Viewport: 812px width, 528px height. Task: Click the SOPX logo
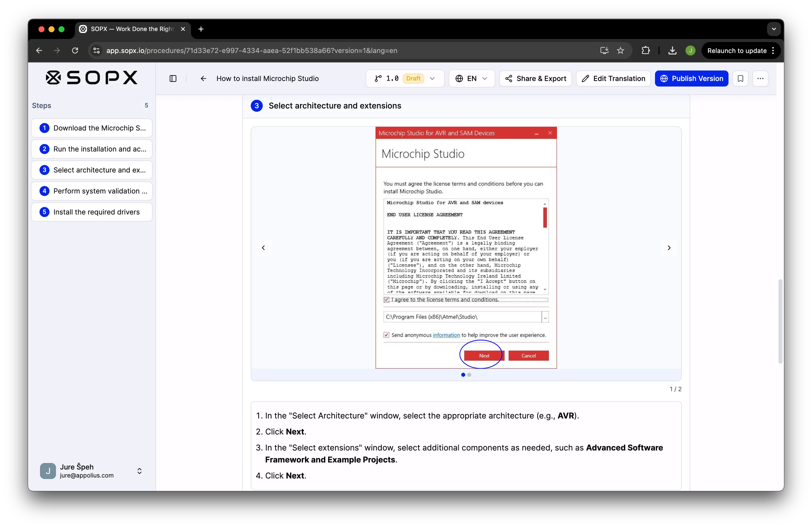pyautogui.click(x=92, y=78)
